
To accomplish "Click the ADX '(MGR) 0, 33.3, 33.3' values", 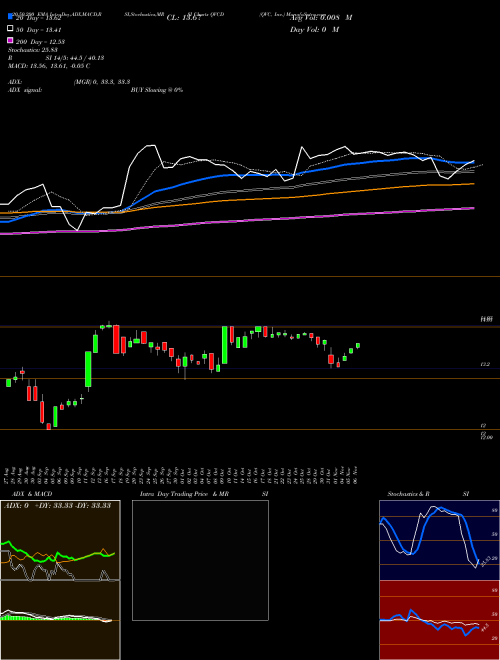I will click(x=102, y=82).
